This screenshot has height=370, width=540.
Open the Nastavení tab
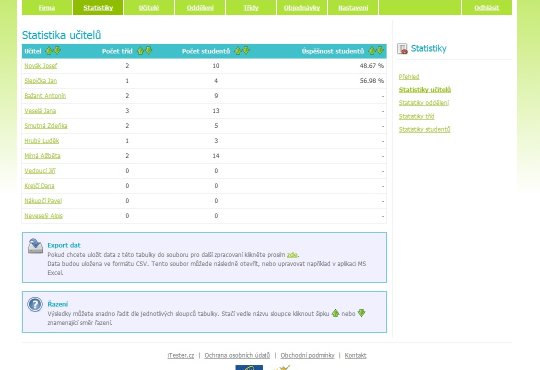(353, 8)
